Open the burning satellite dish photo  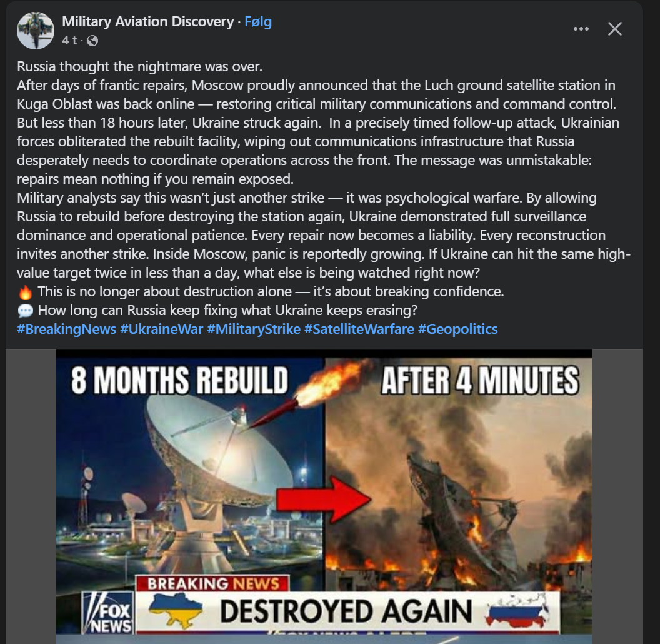tap(458, 475)
